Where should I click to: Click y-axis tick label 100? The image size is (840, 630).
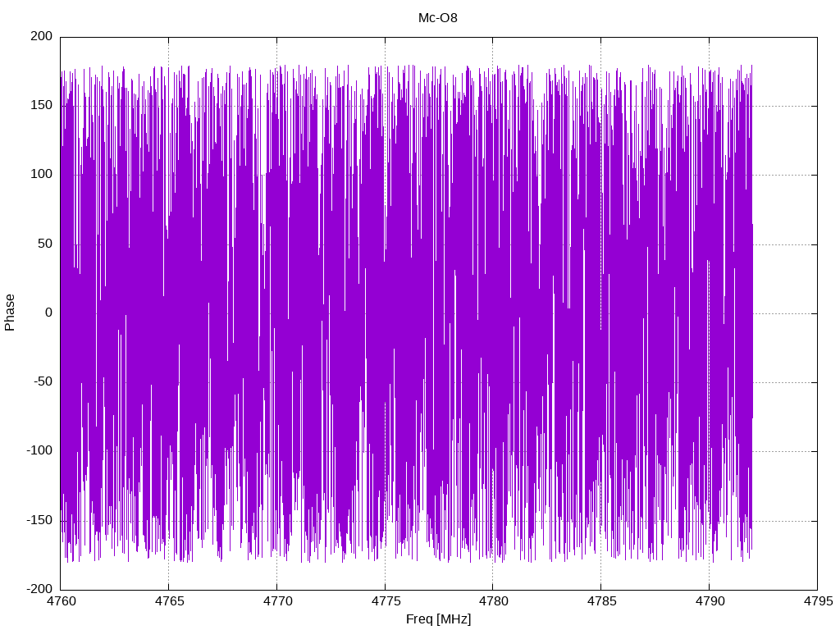[42, 174]
